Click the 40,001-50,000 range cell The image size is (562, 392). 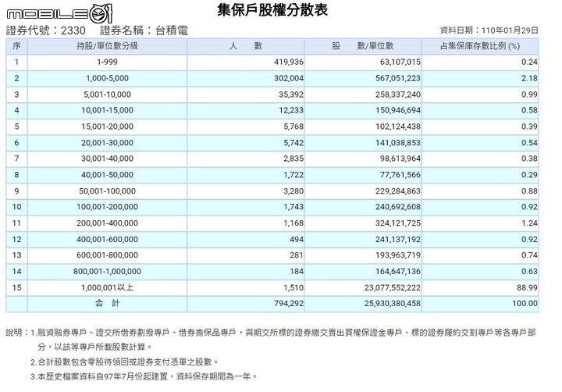click(107, 175)
